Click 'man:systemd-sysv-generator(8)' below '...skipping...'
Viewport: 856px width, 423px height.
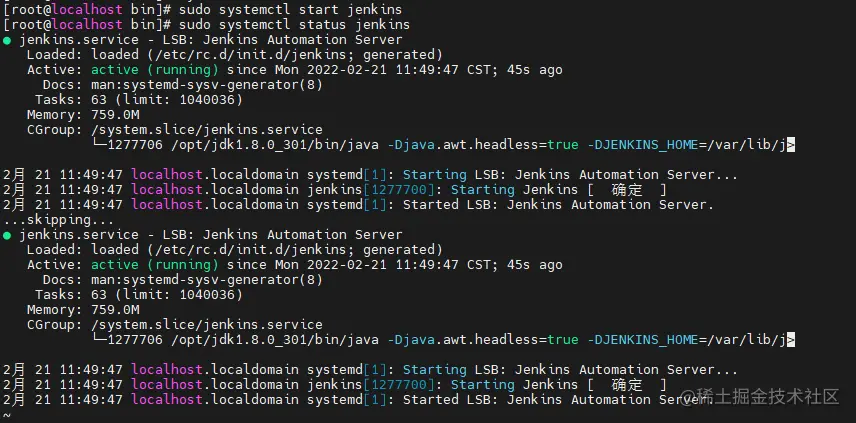pos(207,279)
